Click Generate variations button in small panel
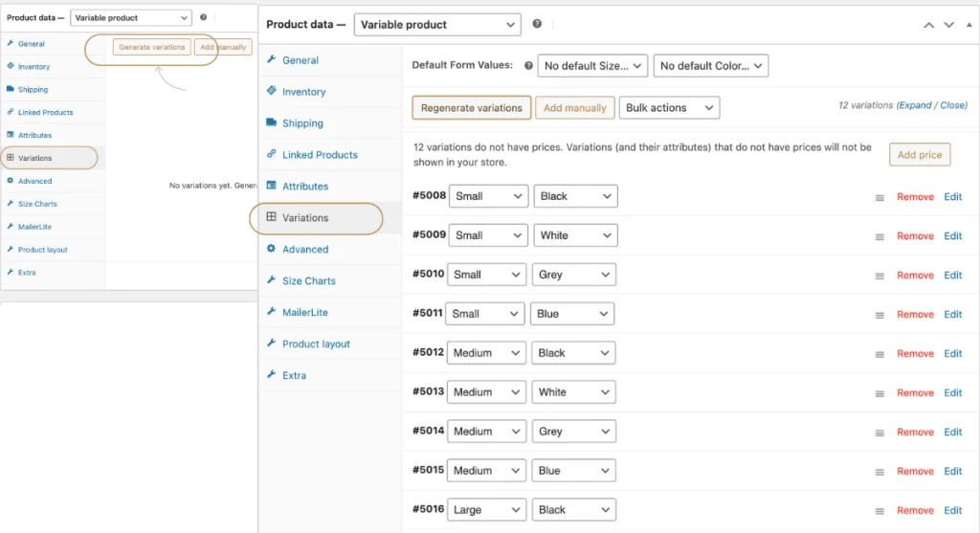The image size is (980, 533). [152, 47]
